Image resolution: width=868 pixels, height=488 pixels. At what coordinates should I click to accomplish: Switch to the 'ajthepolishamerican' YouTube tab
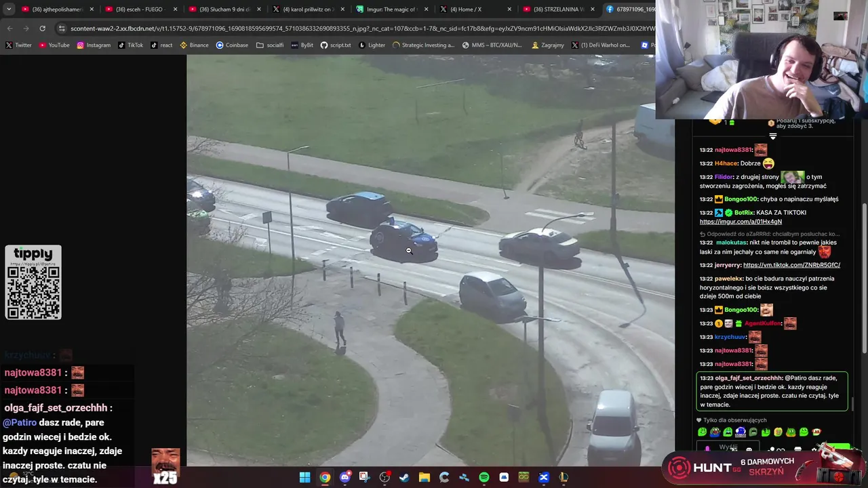coord(57,9)
